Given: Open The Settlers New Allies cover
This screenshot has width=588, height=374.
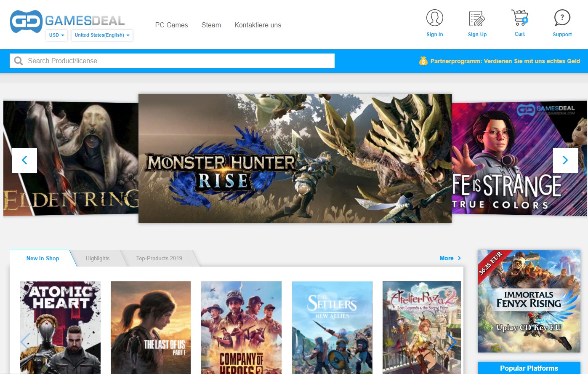Looking at the screenshot, I should point(332,327).
